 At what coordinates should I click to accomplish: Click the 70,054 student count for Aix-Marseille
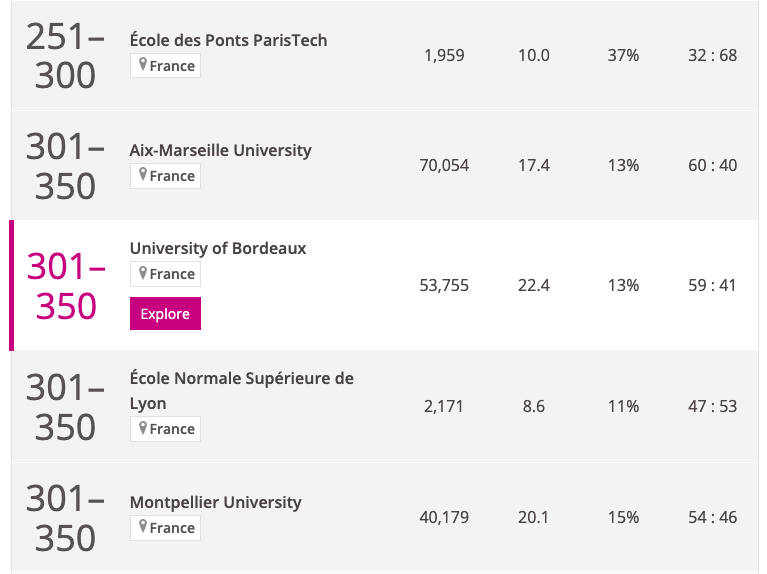(x=444, y=165)
